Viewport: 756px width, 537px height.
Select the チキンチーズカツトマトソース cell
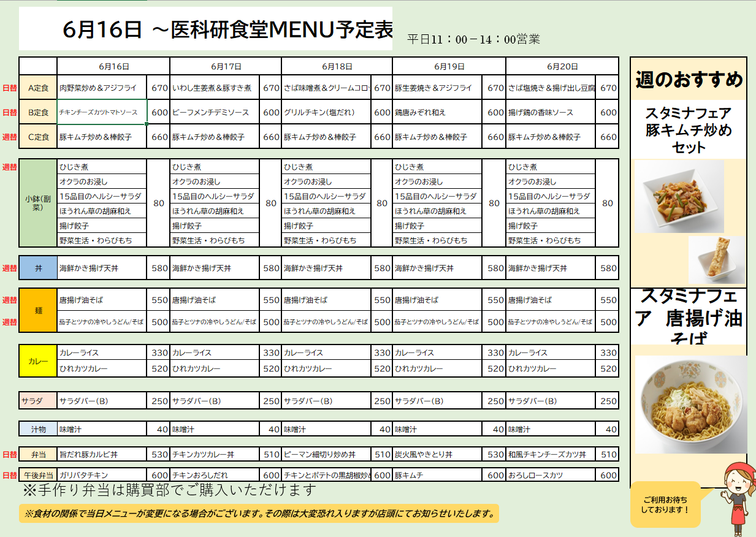[x=102, y=112]
